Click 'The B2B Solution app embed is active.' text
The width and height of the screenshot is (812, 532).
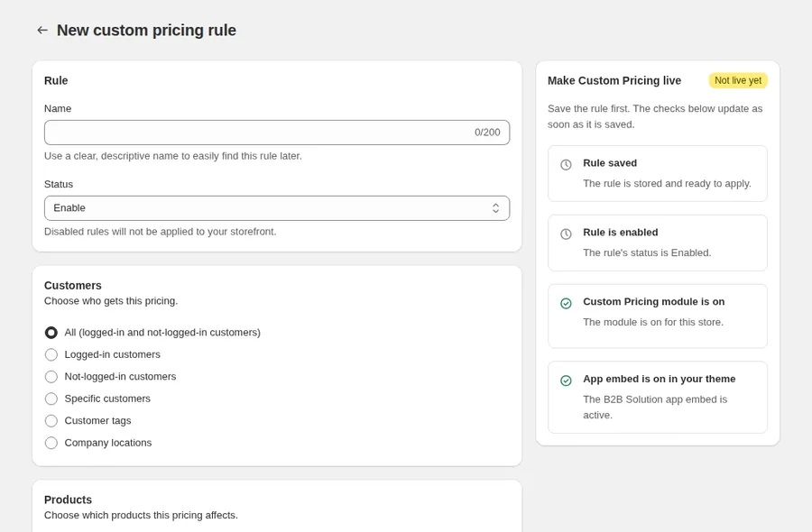[x=655, y=408]
